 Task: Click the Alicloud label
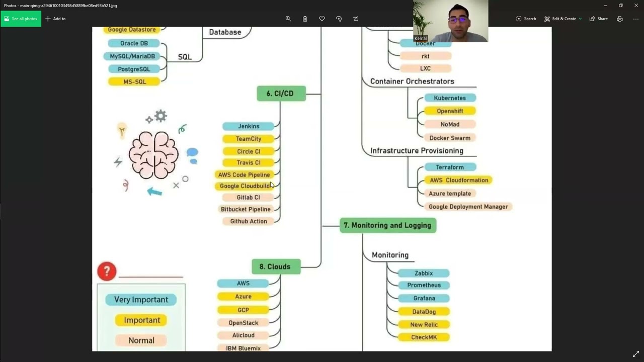(243, 335)
